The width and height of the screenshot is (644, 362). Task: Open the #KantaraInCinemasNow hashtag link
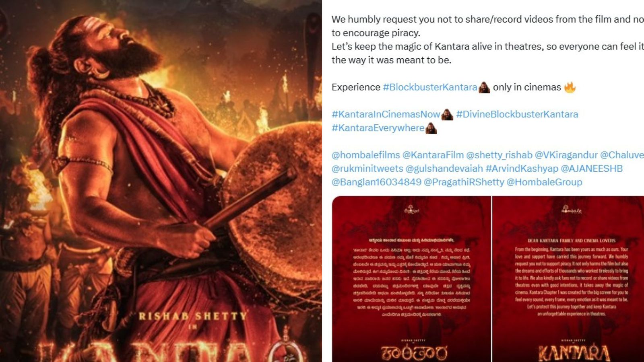coord(386,114)
